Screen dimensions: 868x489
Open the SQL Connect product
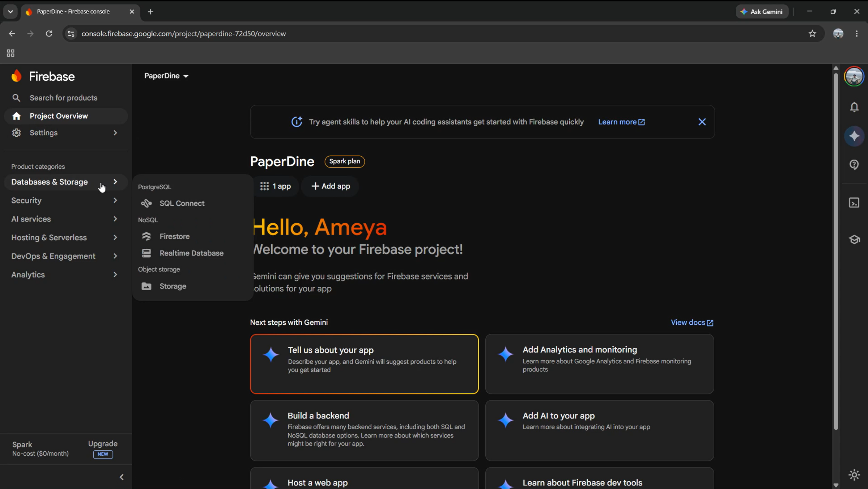[182, 203]
